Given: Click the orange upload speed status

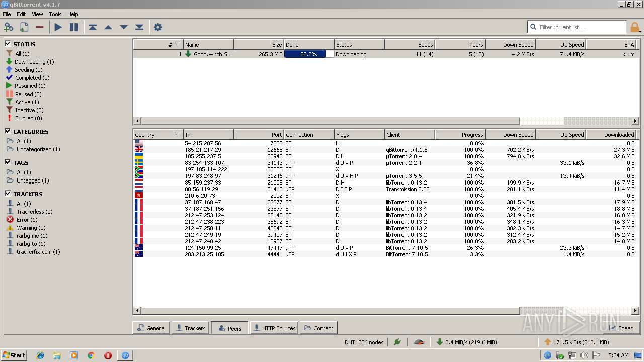Looking at the screenshot, I should [x=577, y=342].
